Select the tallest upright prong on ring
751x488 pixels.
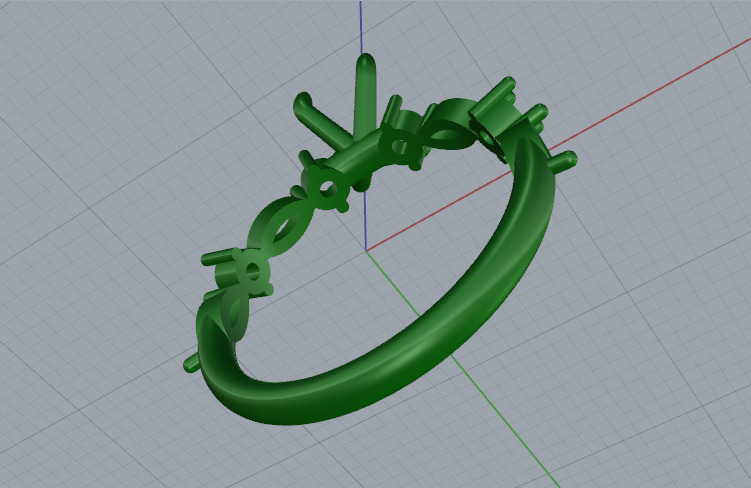click(x=365, y=96)
